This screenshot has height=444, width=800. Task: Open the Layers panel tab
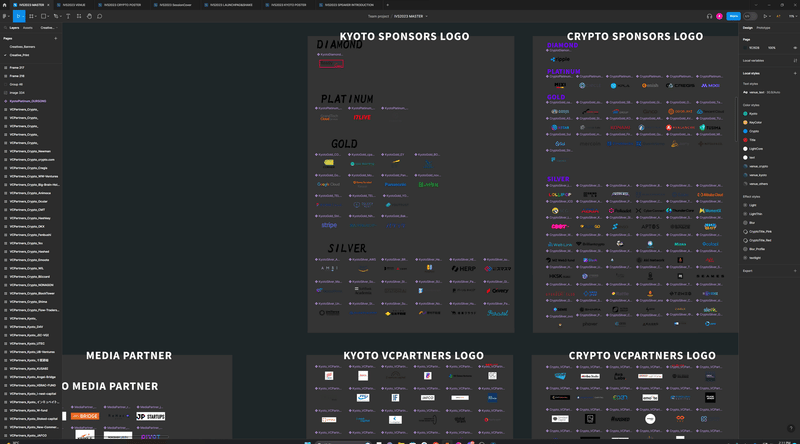[14, 28]
